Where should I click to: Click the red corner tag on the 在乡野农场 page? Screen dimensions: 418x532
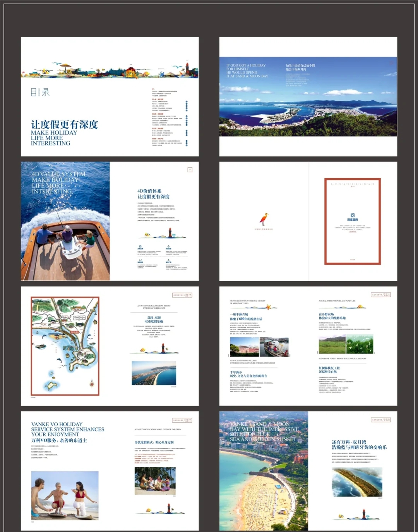click(x=381, y=295)
